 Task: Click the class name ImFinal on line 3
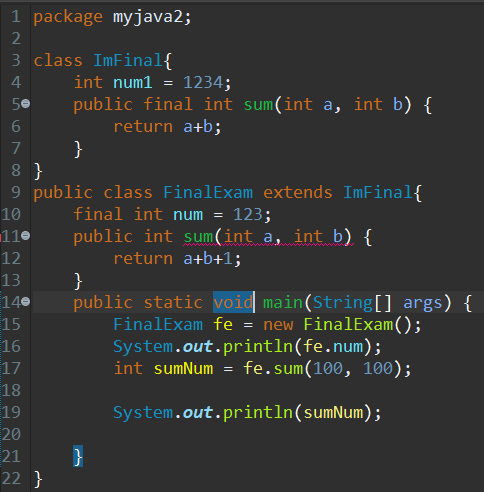click(x=128, y=61)
